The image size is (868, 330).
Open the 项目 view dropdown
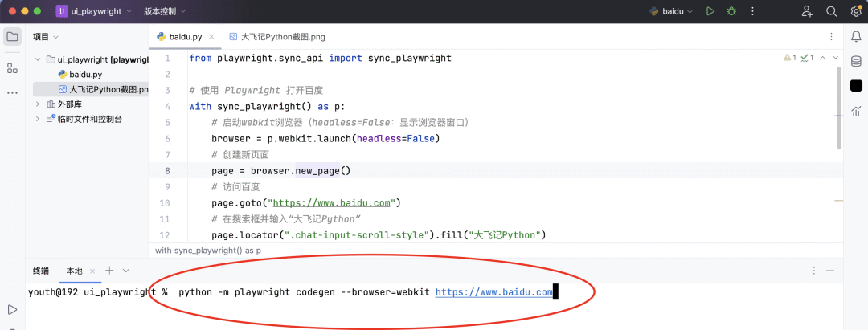coord(45,37)
